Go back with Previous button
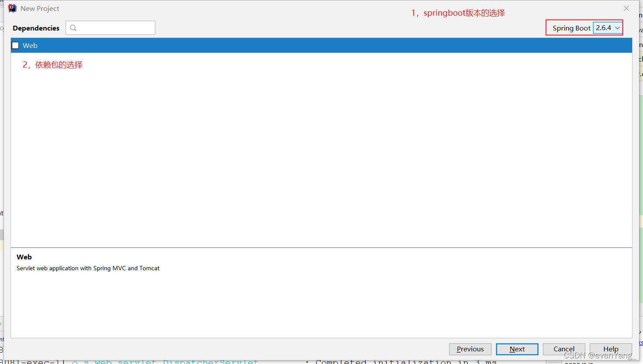The height and width of the screenshot is (364, 643). click(x=470, y=349)
